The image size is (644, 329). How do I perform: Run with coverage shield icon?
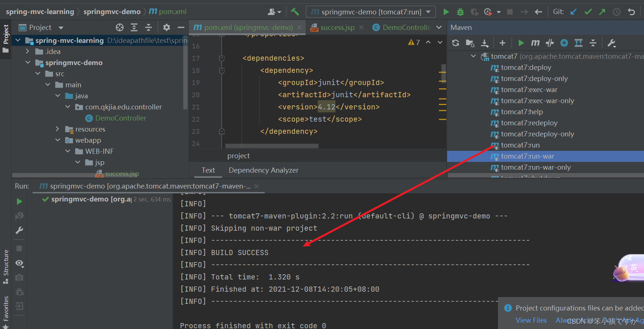point(474,12)
